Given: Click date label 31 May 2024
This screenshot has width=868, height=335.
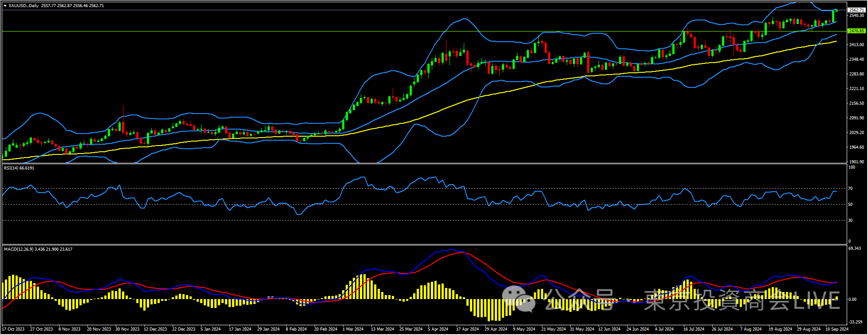Looking at the screenshot, I should pyautogui.click(x=582, y=329).
